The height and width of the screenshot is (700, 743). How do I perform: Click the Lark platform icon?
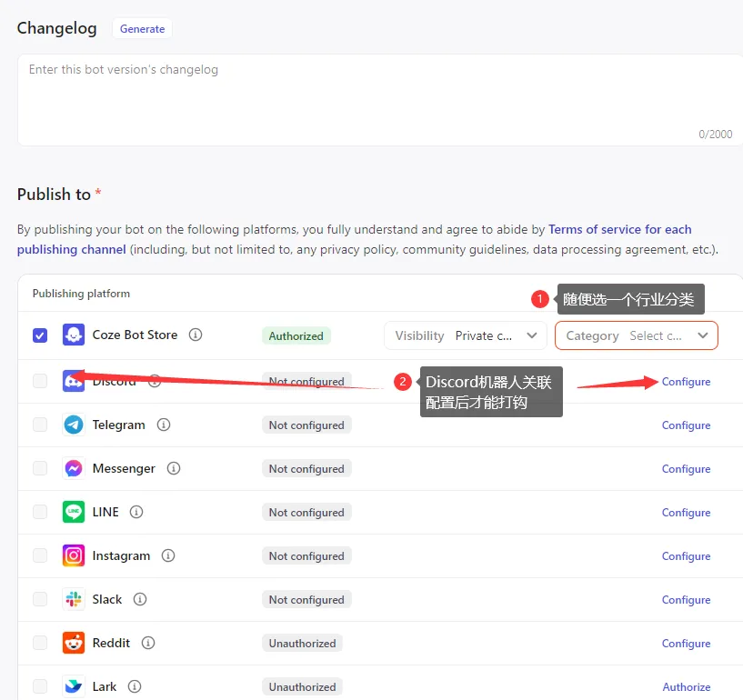(74, 686)
